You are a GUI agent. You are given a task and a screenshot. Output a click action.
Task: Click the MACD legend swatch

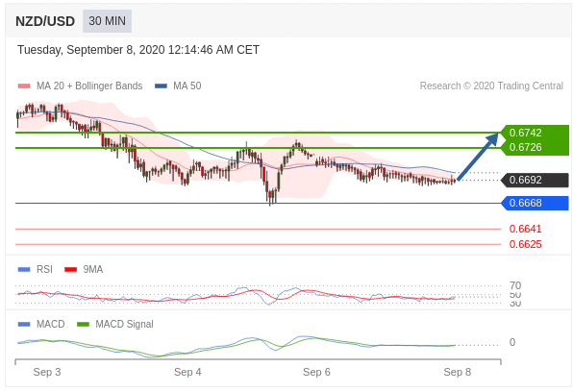point(24,325)
